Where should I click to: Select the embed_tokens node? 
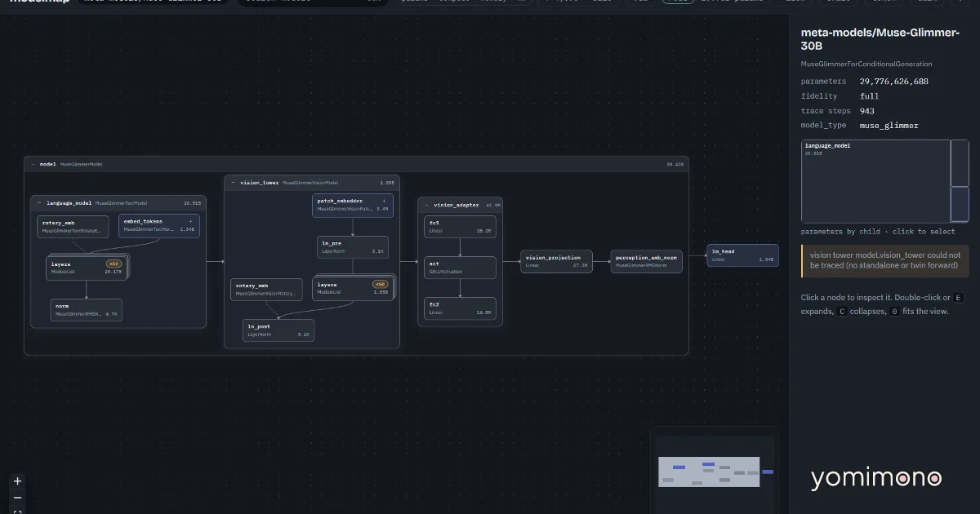159,226
